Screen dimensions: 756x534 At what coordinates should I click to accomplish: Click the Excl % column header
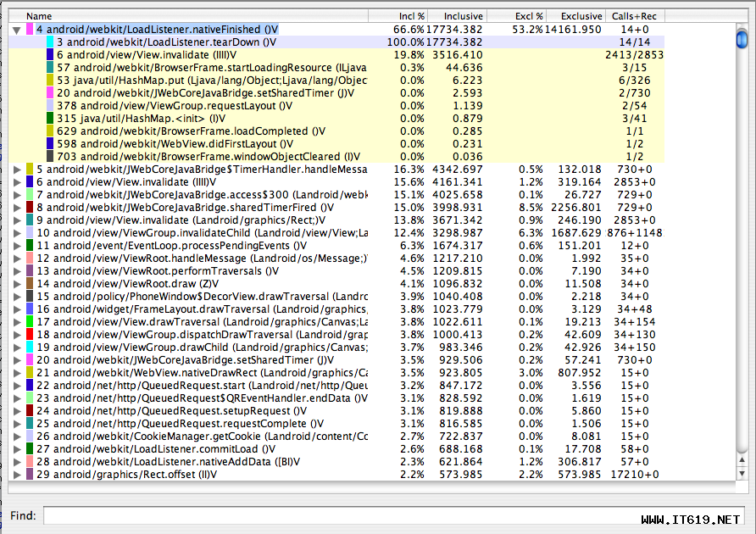coord(529,16)
